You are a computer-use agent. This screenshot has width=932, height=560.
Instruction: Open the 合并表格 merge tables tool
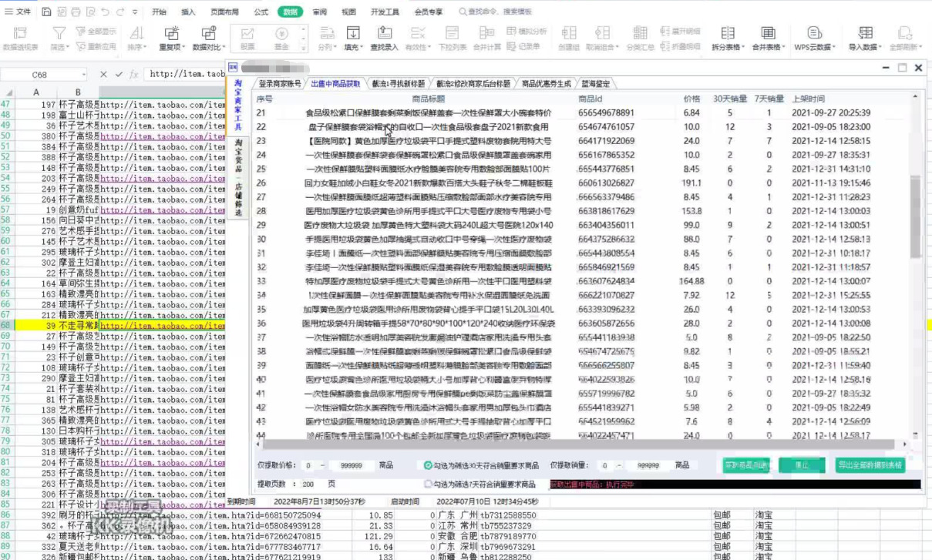click(768, 39)
